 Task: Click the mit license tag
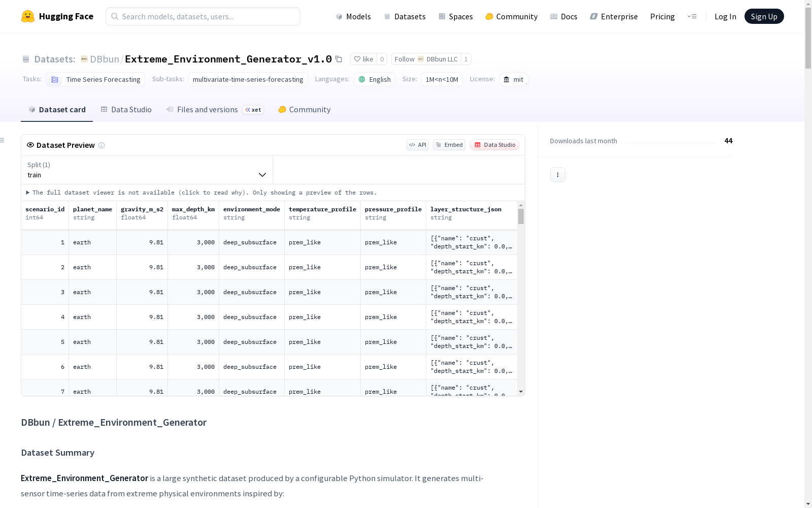tap(514, 79)
